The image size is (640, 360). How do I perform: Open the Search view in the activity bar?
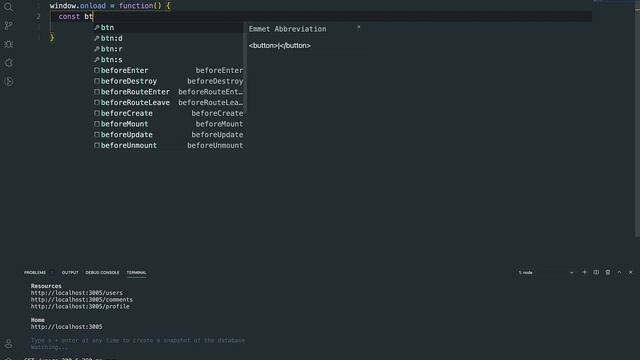8,7
